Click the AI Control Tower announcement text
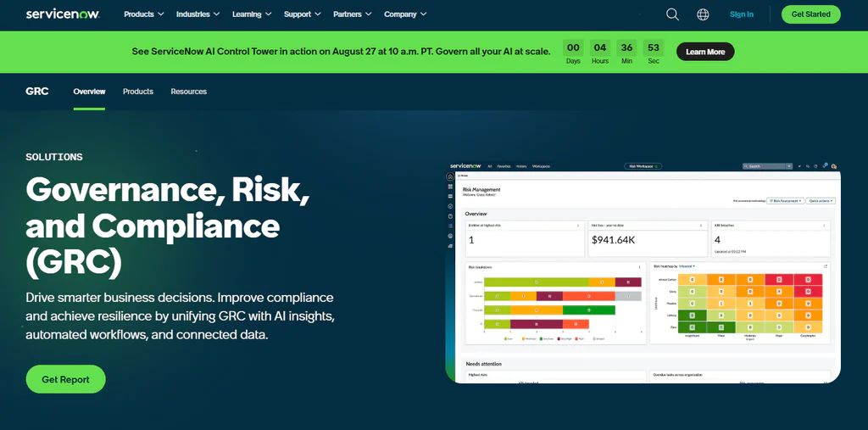Image resolution: width=868 pixels, height=430 pixels. point(341,52)
